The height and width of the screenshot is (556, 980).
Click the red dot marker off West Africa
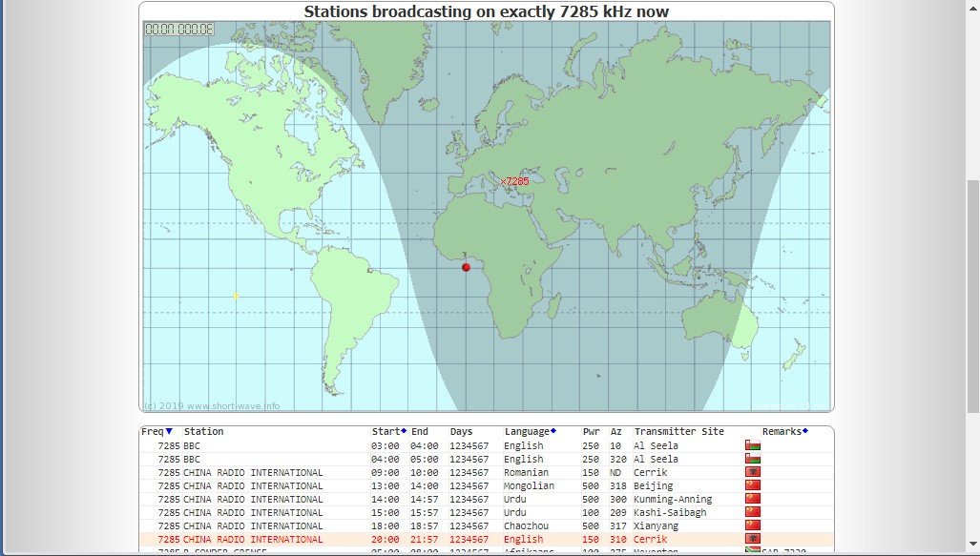(x=466, y=267)
